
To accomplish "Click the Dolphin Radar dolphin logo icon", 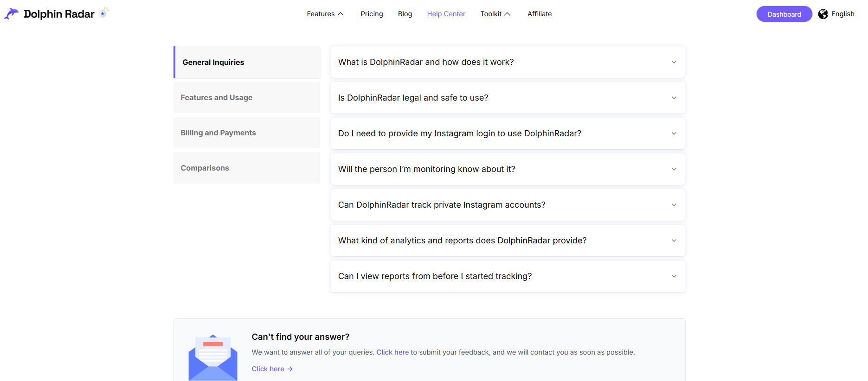I will coord(12,14).
